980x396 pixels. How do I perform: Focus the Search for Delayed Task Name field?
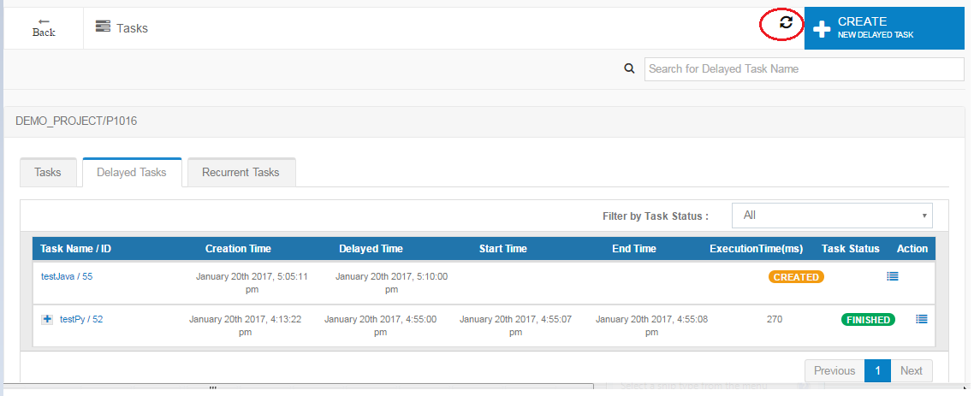point(805,68)
